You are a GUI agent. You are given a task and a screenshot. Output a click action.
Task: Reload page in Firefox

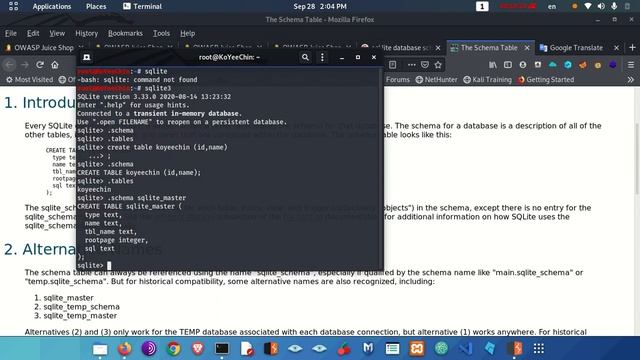click(x=40, y=64)
